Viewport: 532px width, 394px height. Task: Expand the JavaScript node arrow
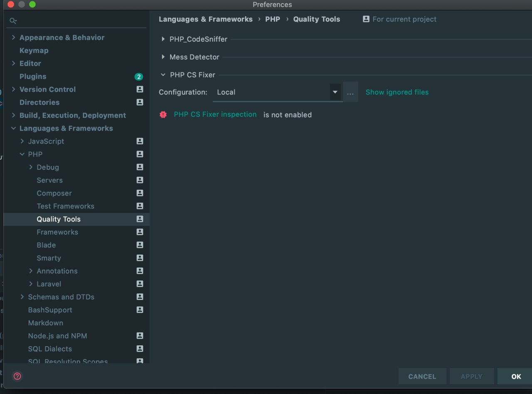[x=22, y=141]
